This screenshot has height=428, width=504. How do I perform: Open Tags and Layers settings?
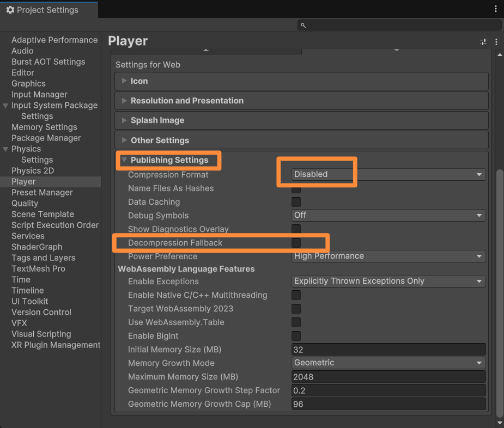44,258
